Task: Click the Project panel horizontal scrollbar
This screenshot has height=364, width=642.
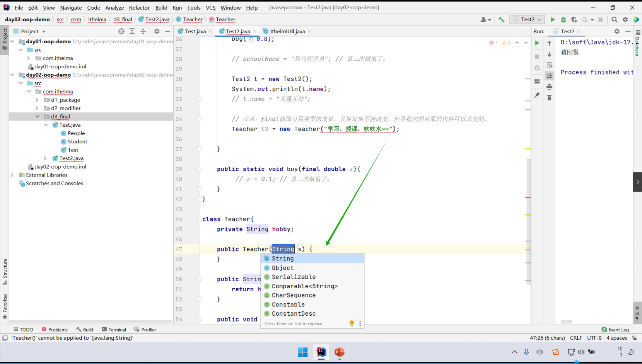Action: 90,322
